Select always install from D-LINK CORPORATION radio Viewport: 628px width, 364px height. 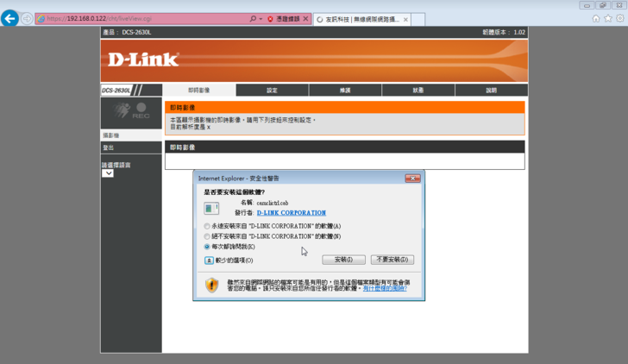tap(207, 226)
